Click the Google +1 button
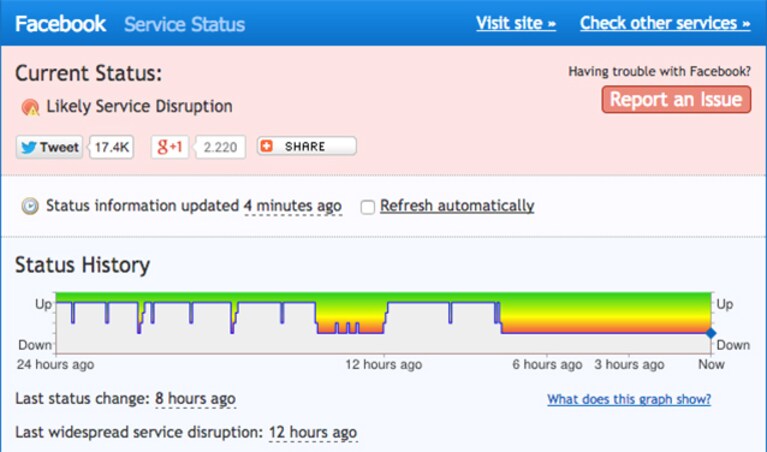This screenshot has width=767, height=452. (x=170, y=147)
